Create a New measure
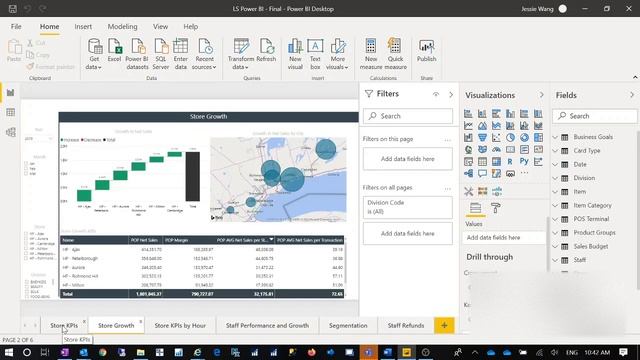The height and width of the screenshot is (360, 640). pos(371,54)
